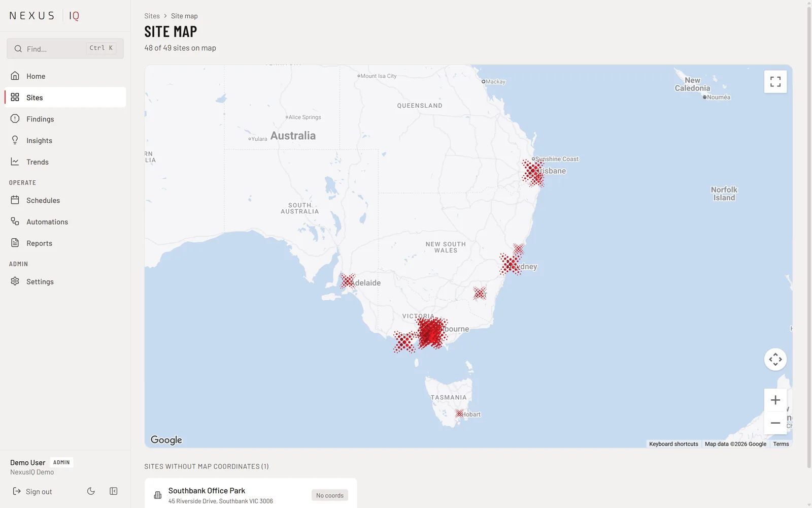This screenshot has width=812, height=508.
Task: Click the Sites breadcrumb link
Action: click(152, 16)
